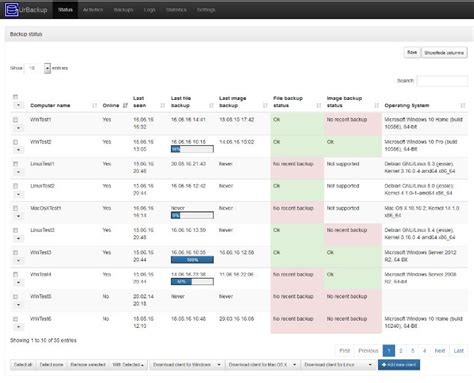Click WinTest2 file backup progress bar

pos(192,149)
